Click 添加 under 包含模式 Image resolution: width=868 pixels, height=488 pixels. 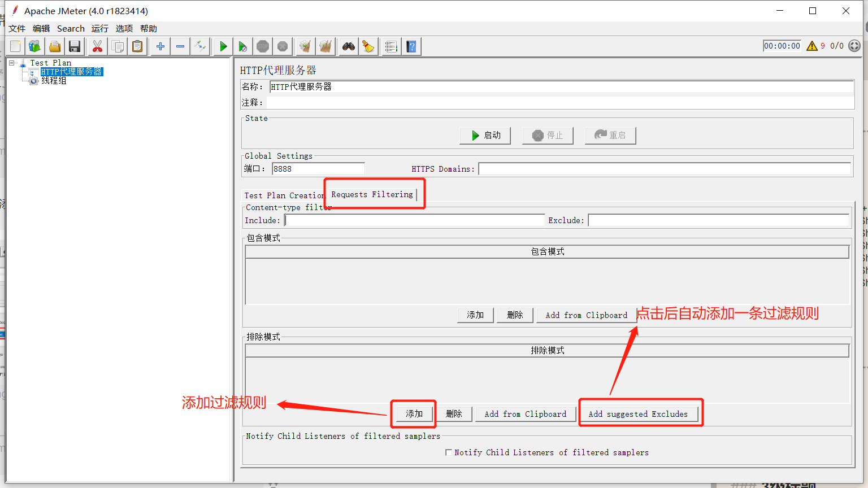click(475, 315)
